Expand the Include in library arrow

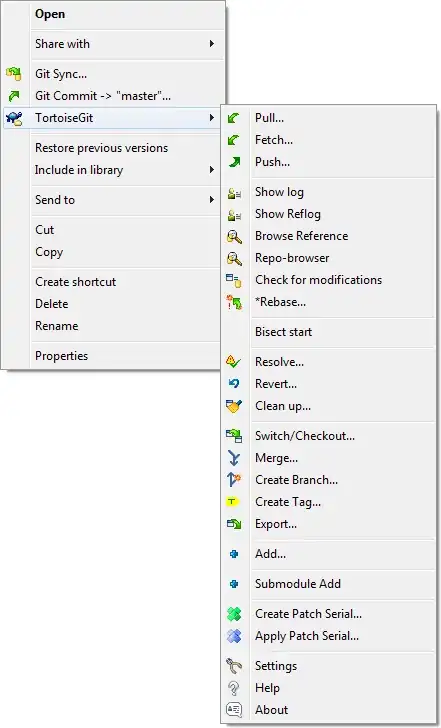click(x=212, y=170)
